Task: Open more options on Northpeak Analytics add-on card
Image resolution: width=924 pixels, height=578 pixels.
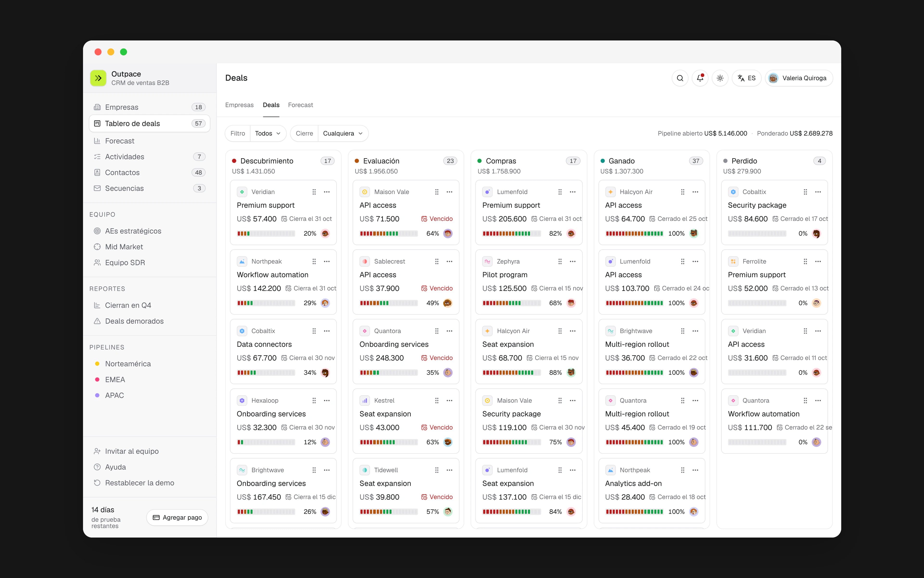Action: tap(695, 470)
